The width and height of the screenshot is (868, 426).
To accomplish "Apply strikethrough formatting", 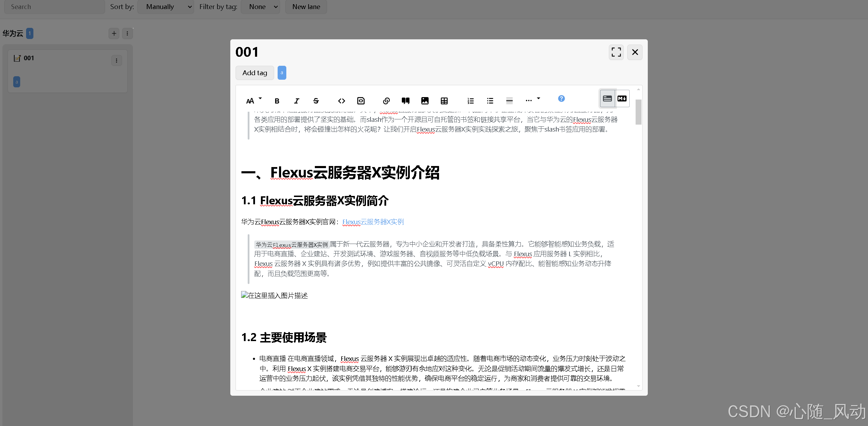I will click(x=316, y=101).
